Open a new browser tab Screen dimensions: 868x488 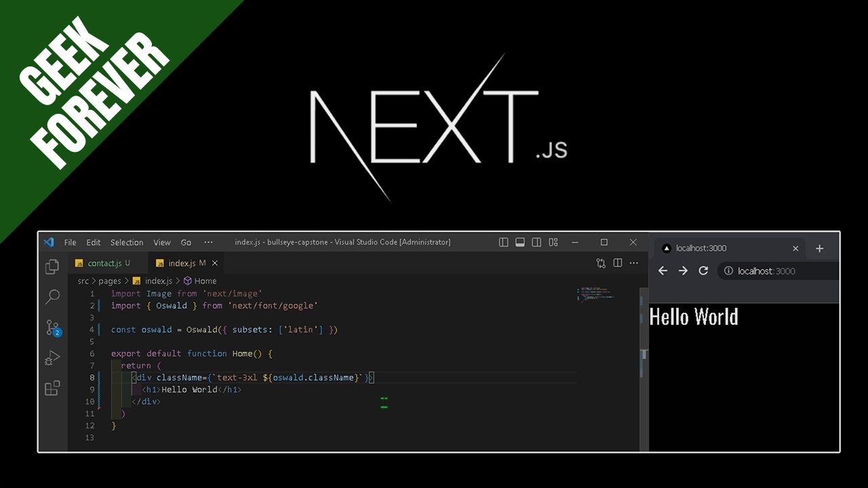pyautogui.click(x=819, y=248)
